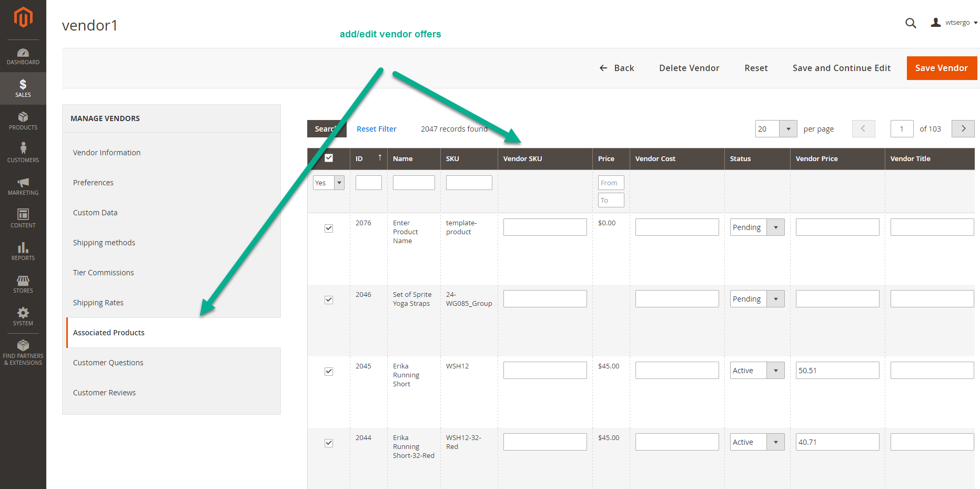The width and height of the screenshot is (980, 489).
Task: Uncheck the row 2046 checkbox
Action: (x=329, y=300)
